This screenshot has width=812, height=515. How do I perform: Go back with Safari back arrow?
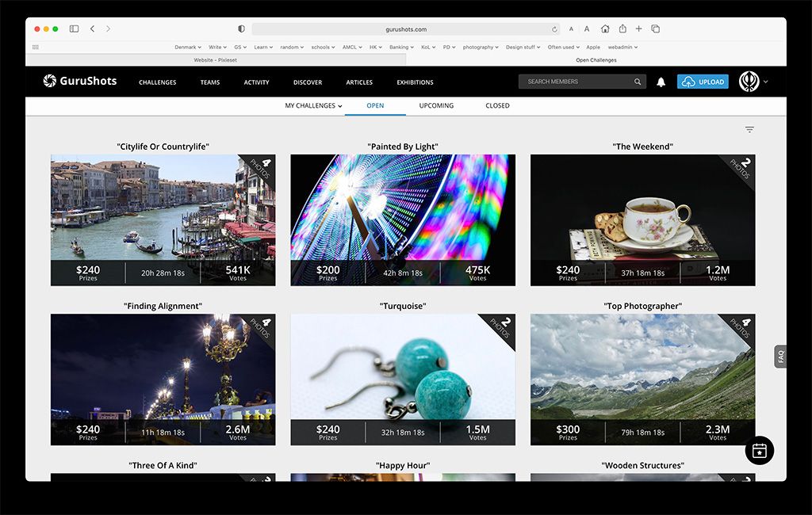click(92, 29)
